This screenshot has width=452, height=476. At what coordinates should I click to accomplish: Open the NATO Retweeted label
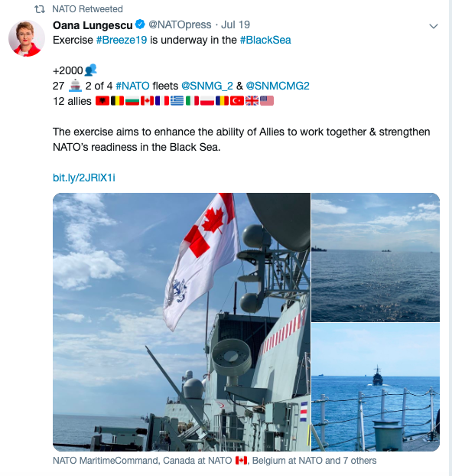(x=87, y=9)
